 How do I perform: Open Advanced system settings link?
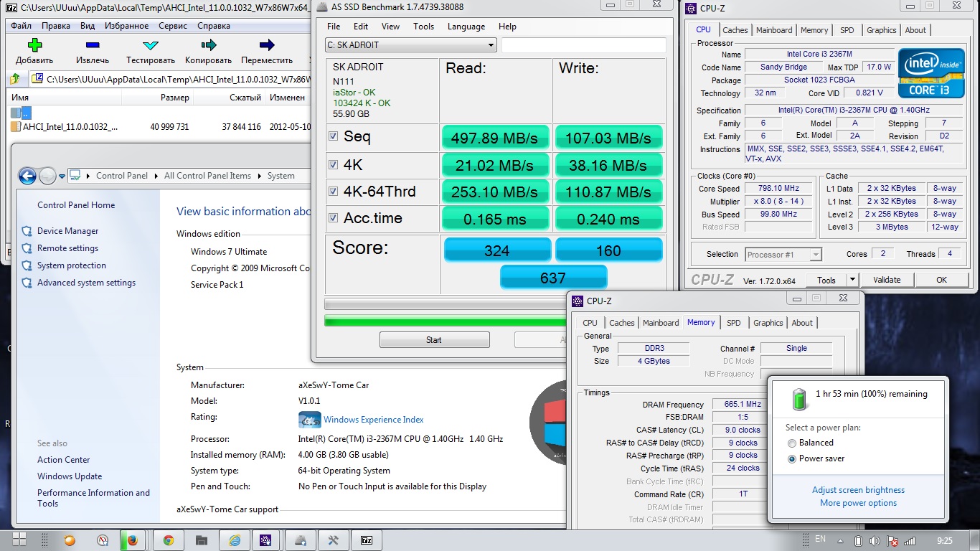(x=86, y=283)
